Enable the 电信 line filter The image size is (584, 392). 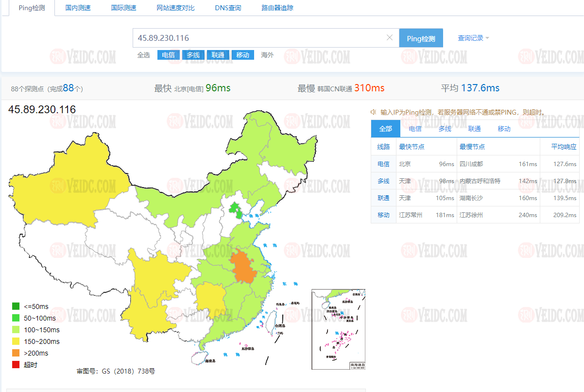pos(168,55)
